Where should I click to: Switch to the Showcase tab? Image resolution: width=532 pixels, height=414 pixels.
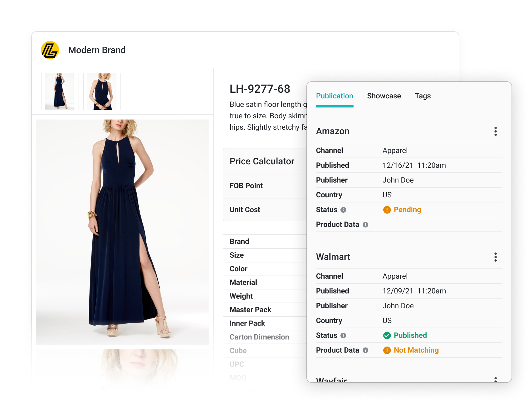pyautogui.click(x=384, y=96)
